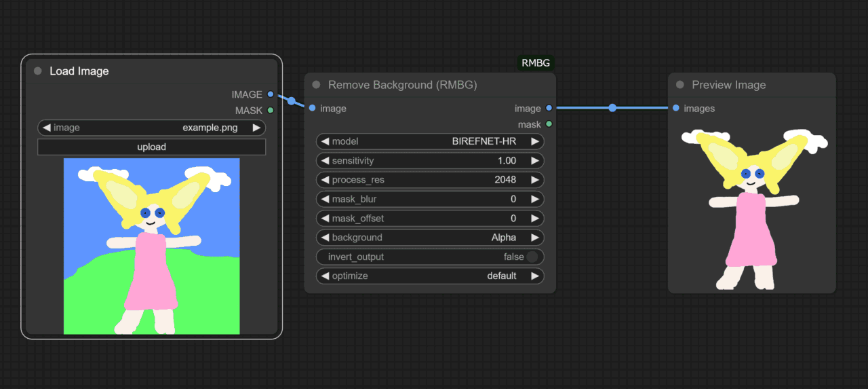Click the images input socket on Preview Image
The image size is (868, 389).
[x=675, y=108]
